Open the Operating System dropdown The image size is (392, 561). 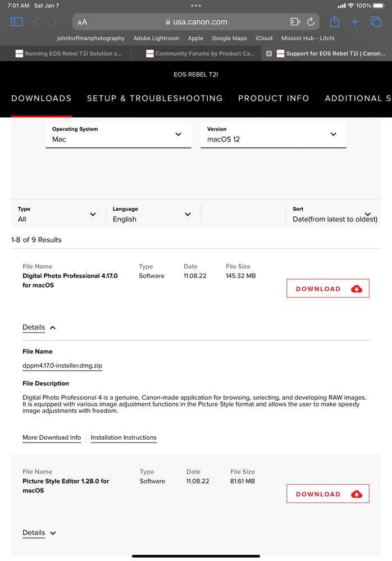tap(118, 135)
